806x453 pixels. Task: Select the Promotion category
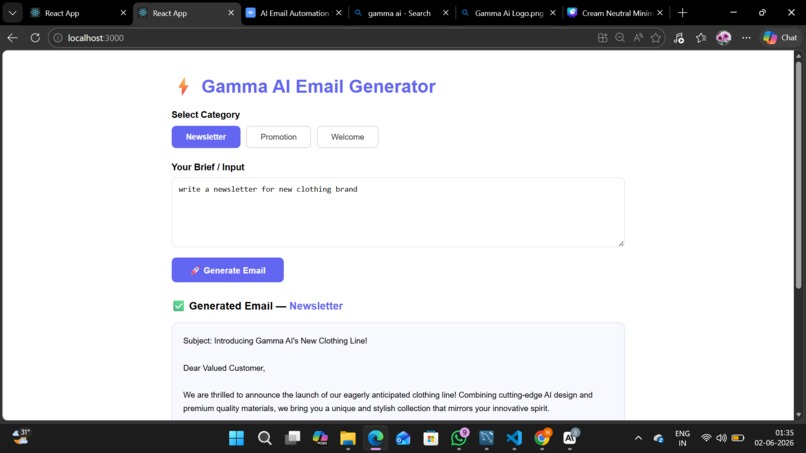point(278,137)
